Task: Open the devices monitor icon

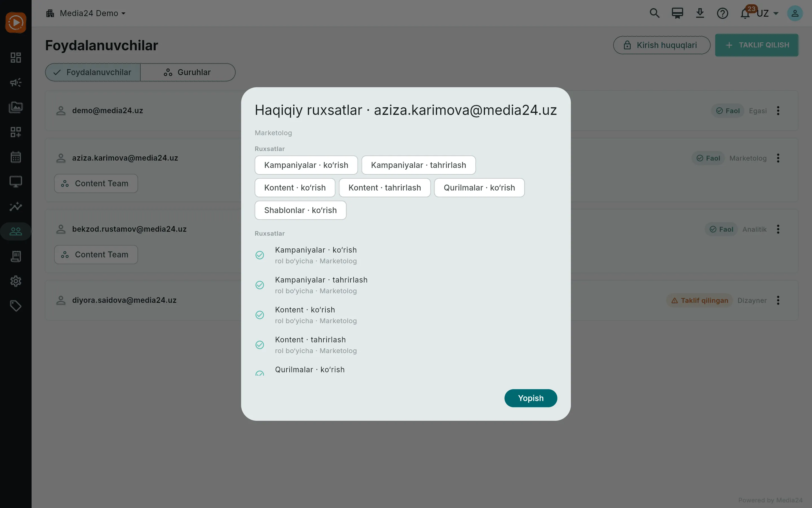Action: [x=16, y=182]
